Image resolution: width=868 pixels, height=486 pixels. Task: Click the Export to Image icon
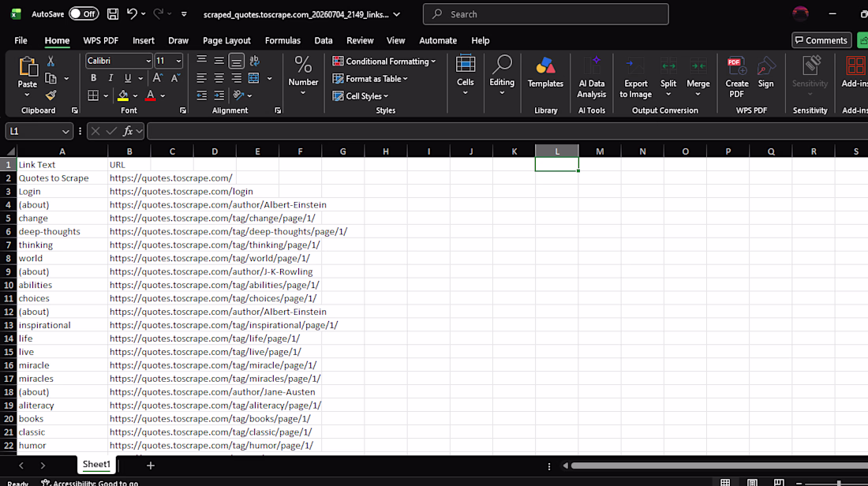click(x=635, y=77)
